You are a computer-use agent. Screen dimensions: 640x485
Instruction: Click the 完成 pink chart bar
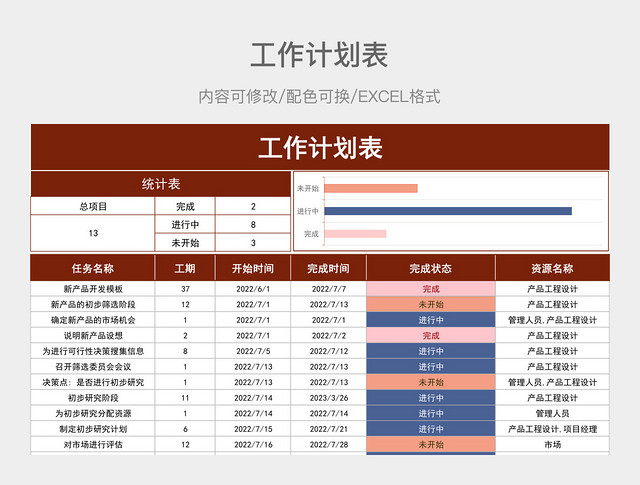[355, 234]
